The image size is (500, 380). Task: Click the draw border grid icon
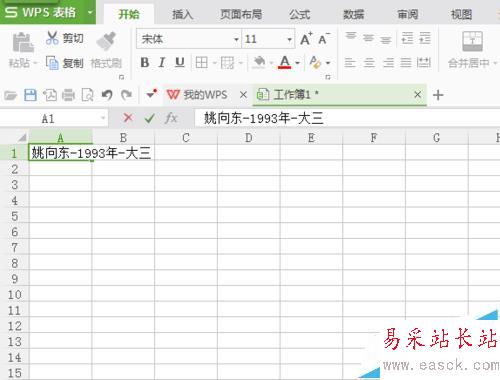pyautogui.click(x=227, y=62)
